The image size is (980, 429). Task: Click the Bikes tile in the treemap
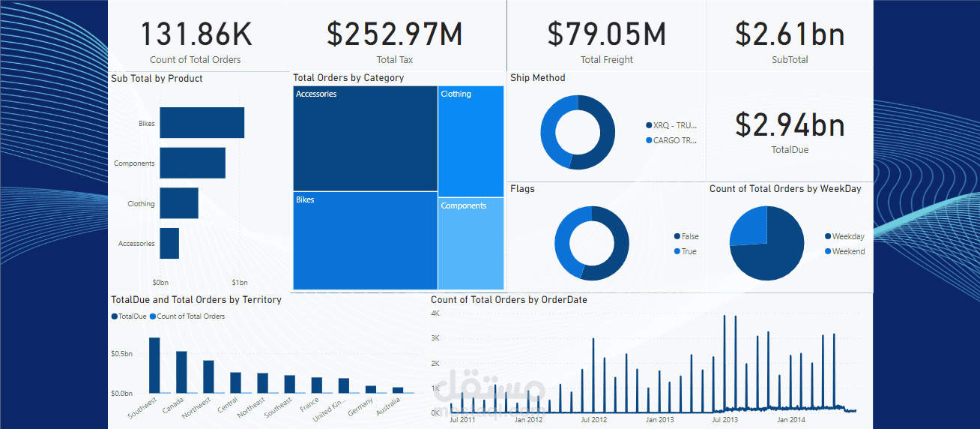point(366,241)
